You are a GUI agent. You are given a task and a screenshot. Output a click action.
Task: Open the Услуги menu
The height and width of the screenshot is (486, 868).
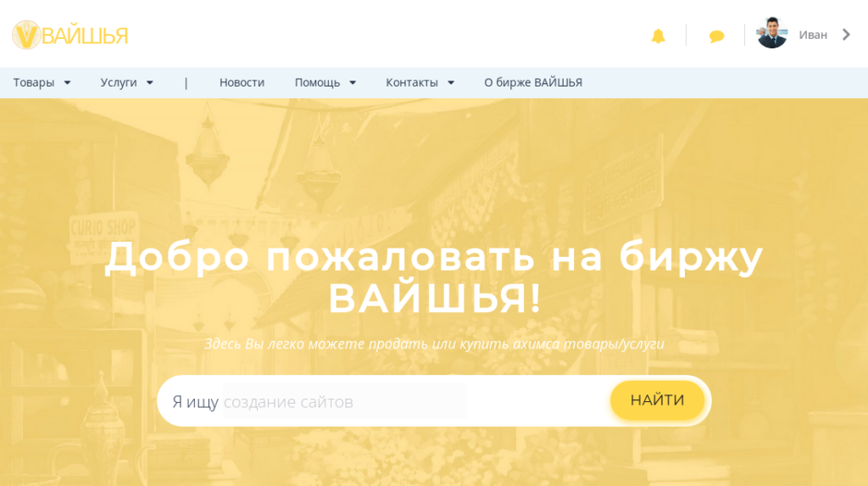click(x=119, y=82)
